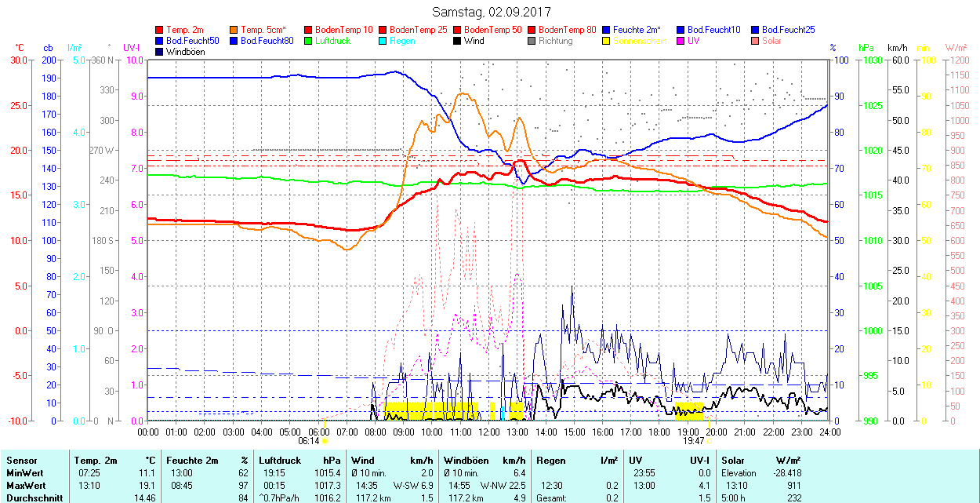The height and width of the screenshot is (503, 980).
Task: Click the chart title Samstag, 02.09.2017
Action: tap(492, 12)
